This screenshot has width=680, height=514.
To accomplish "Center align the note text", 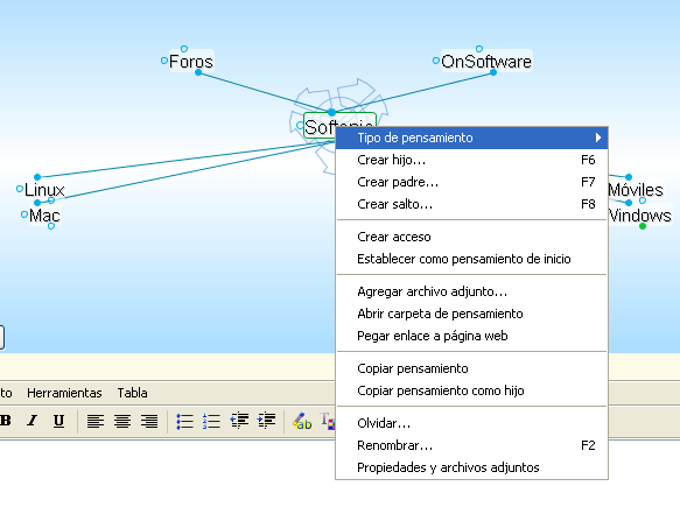I will click(122, 421).
